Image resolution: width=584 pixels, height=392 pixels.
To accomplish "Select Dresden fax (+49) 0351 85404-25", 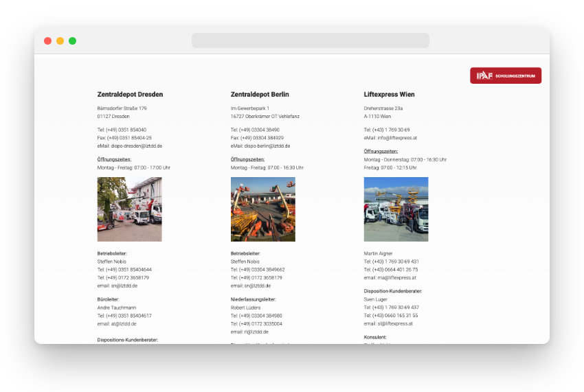I will (129, 138).
